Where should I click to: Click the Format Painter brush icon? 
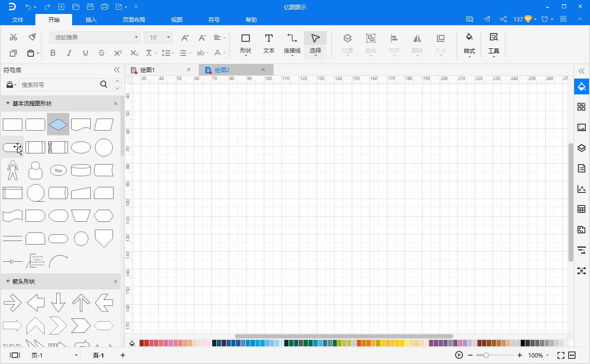[32, 37]
